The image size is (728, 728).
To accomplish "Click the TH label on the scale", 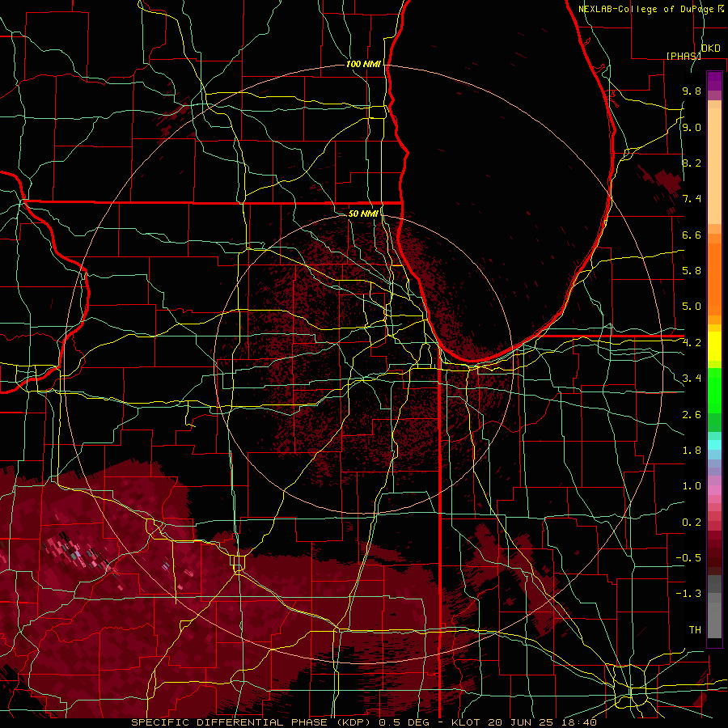I will pos(695,630).
